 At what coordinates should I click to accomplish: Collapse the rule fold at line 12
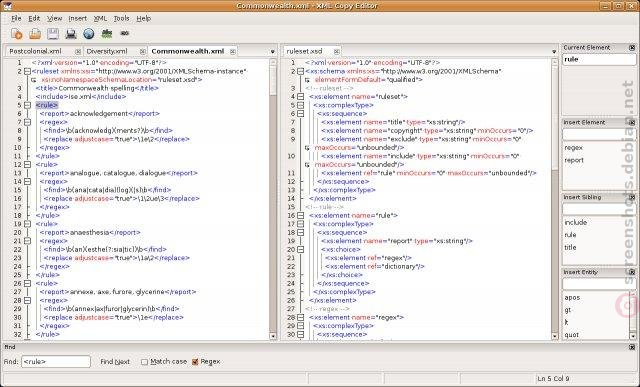click(x=27, y=165)
